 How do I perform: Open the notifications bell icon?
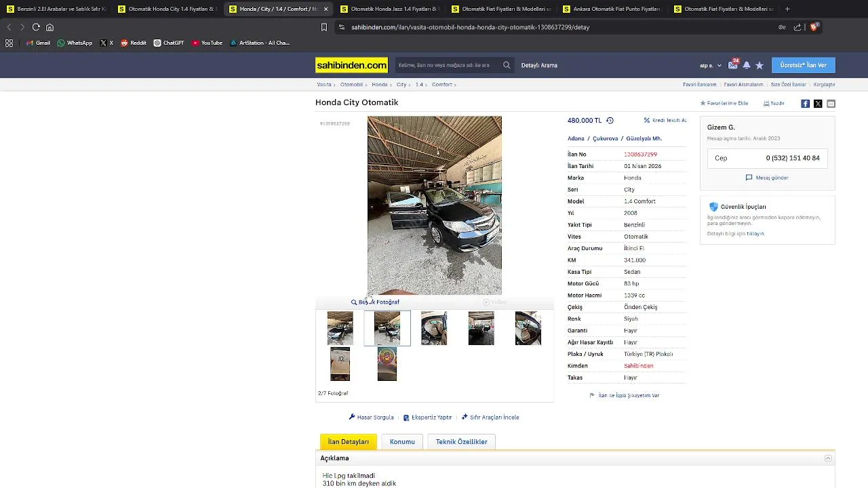[747, 65]
